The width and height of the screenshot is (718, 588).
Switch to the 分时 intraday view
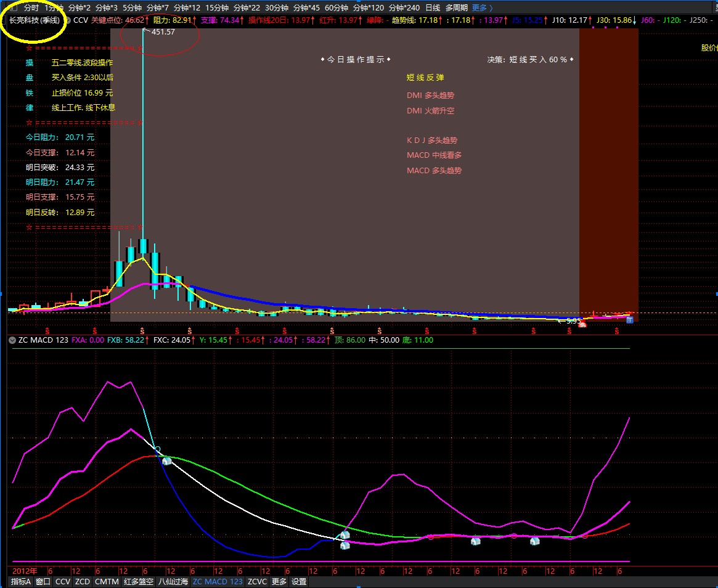tap(31, 8)
